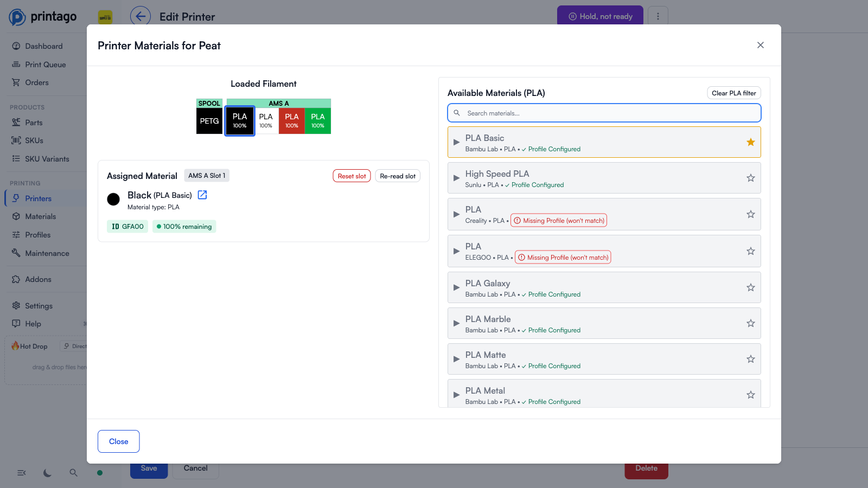Expand the PLA Basic material row
This screenshot has width=868, height=488.
pyautogui.click(x=456, y=142)
